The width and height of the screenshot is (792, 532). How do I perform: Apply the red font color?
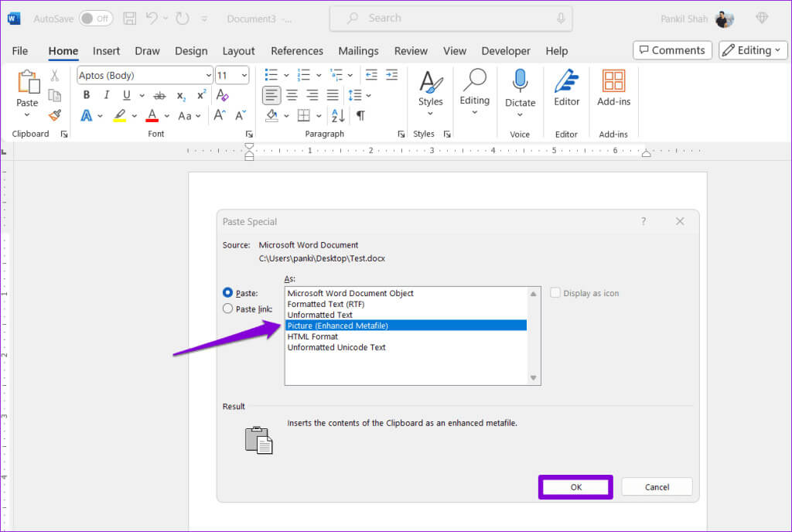click(x=152, y=115)
